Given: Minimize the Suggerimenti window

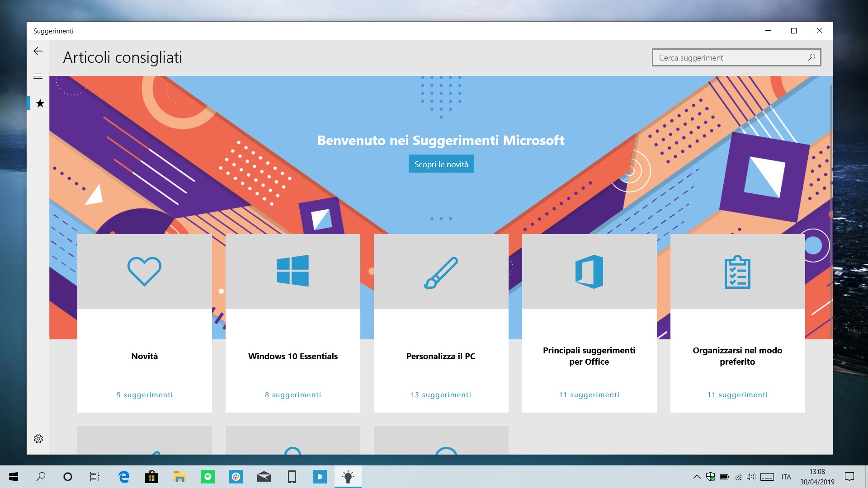Looking at the screenshot, I should (768, 31).
